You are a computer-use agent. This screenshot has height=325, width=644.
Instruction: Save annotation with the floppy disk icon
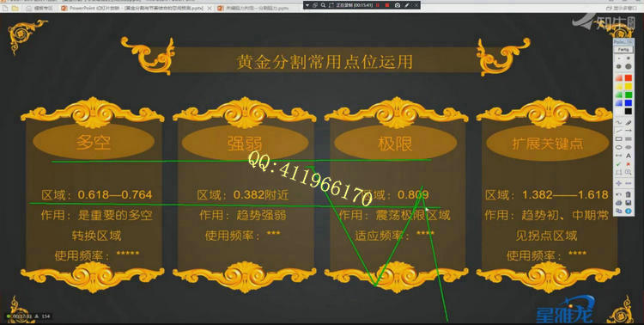[629, 202]
